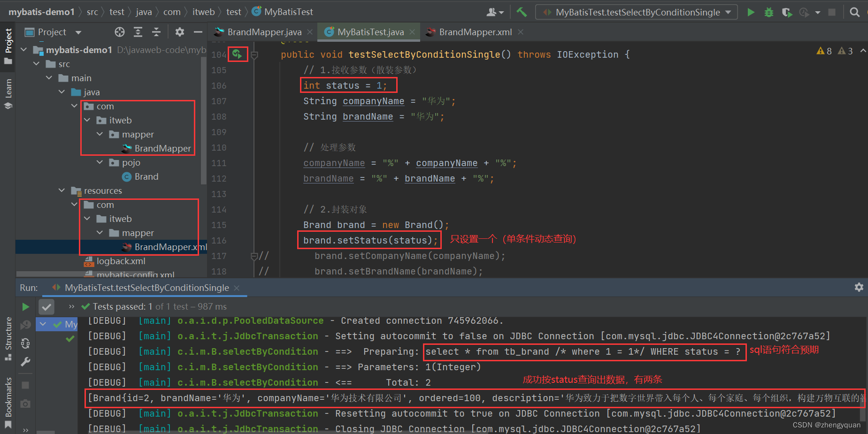The image size is (868, 434).
Task: Open the Bookmarks side tool tab
Action: click(8, 403)
